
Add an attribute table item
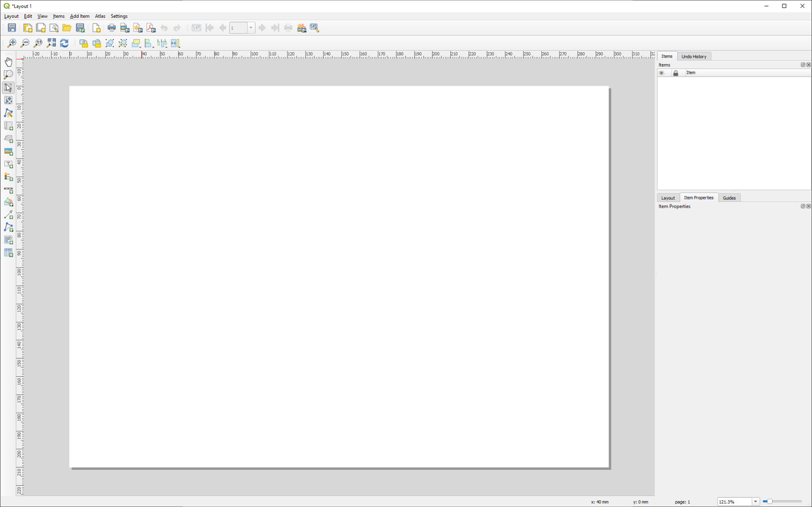(x=8, y=252)
